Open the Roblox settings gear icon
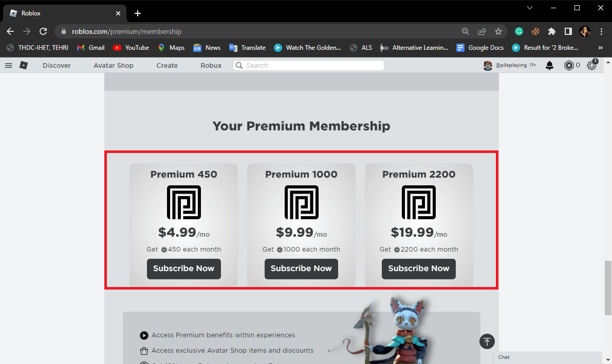Viewport: 612px width, 364px height. point(592,65)
